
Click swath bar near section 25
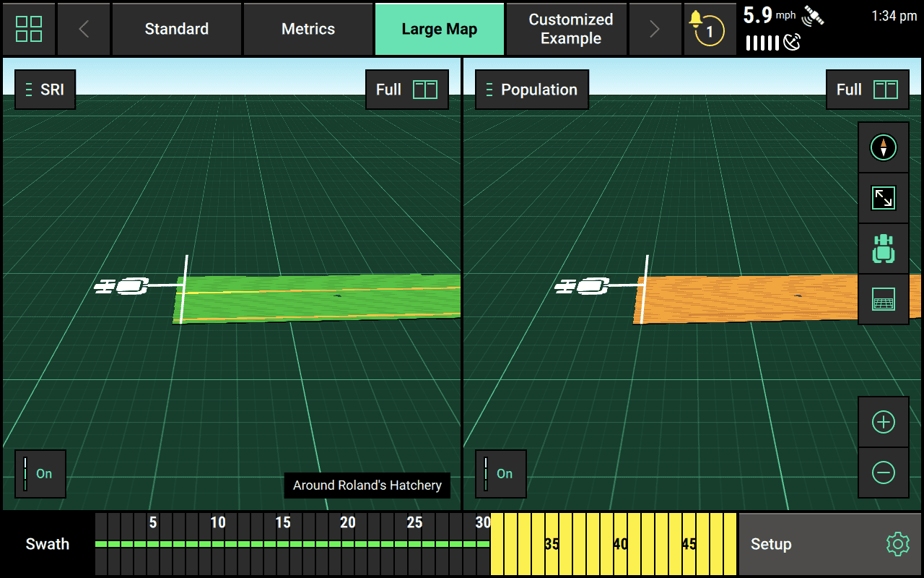(415, 543)
